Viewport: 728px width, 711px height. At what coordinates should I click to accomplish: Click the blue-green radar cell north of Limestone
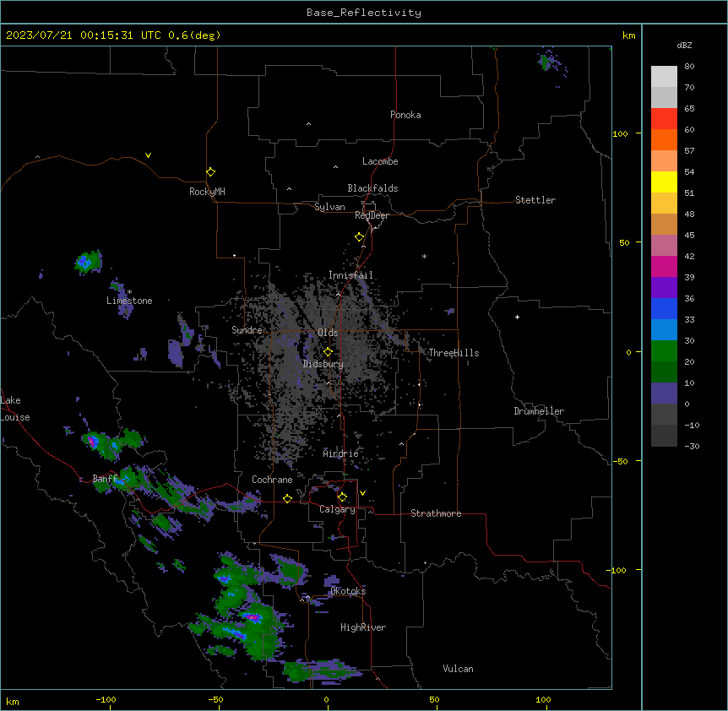coord(88,263)
